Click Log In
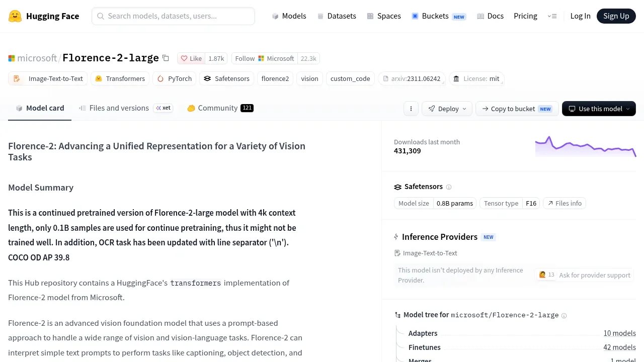The width and height of the screenshot is (644, 362). [580, 16]
